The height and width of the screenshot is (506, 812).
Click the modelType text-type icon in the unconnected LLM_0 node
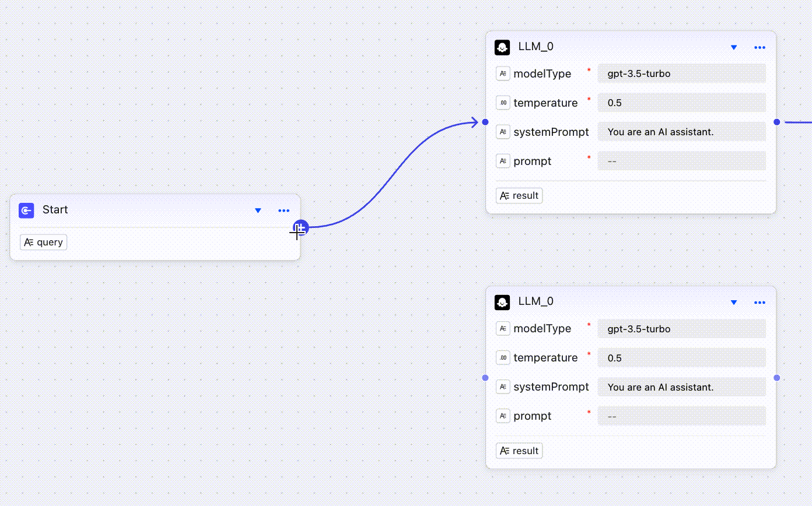503,328
